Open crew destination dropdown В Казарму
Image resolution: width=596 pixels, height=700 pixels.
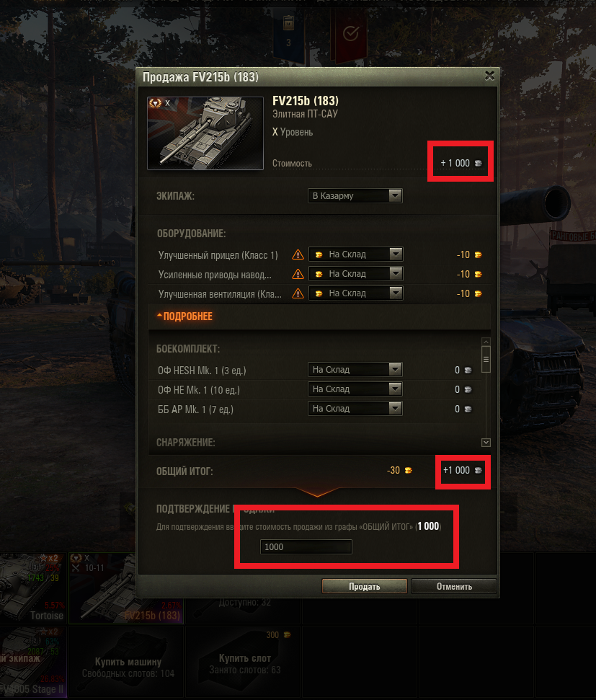[355, 195]
